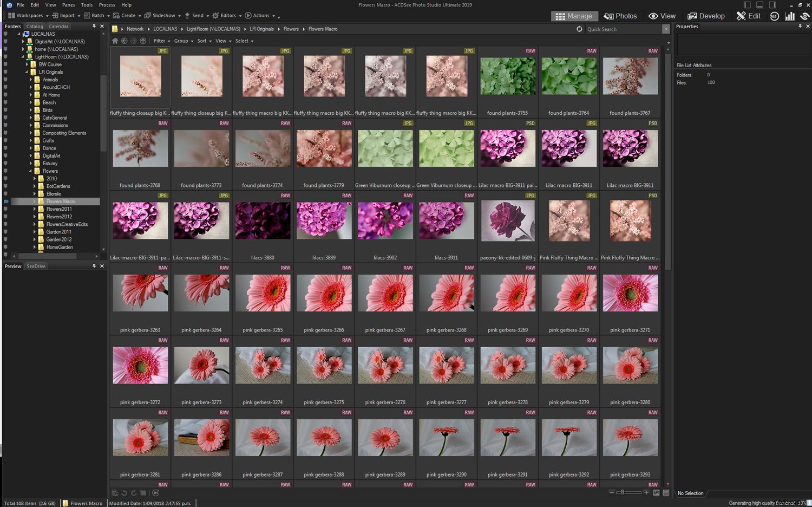Click the catalog sync refresh icon beside the breadcrumb
The width and height of the screenshot is (812, 507).
pyautogui.click(x=579, y=29)
